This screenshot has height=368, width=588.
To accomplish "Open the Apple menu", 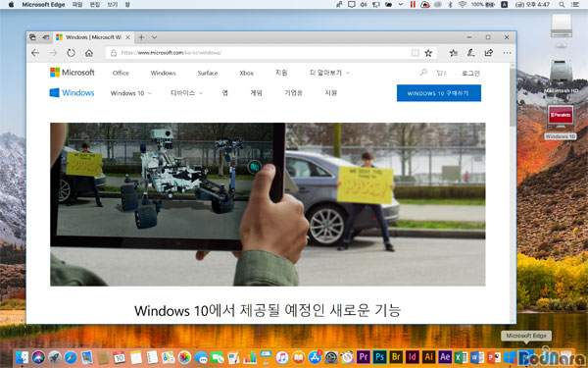I will [x=11, y=5].
